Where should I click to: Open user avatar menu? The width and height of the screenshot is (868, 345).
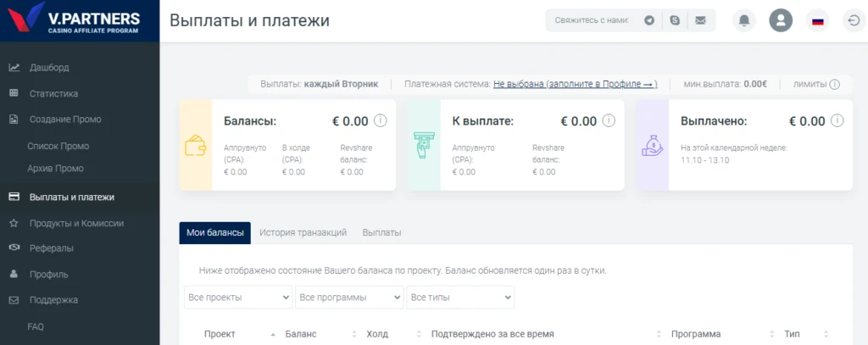click(781, 20)
